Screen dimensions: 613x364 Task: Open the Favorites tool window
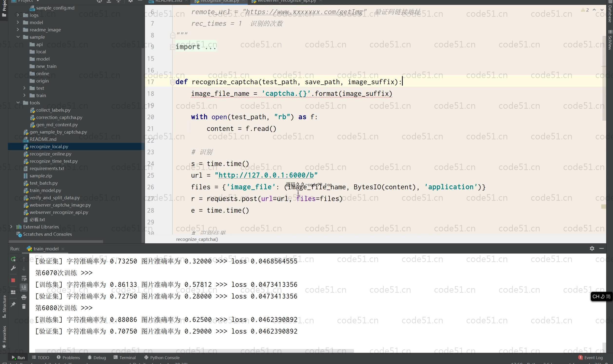point(4,337)
